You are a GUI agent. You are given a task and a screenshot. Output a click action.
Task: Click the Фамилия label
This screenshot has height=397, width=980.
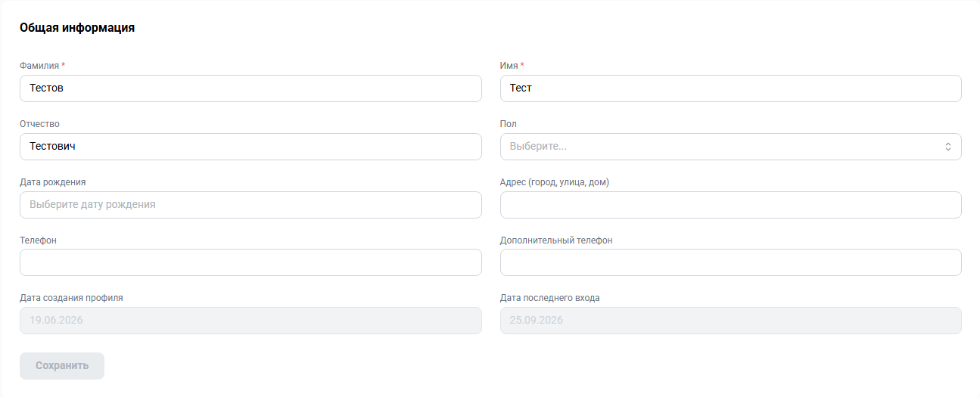[39, 66]
